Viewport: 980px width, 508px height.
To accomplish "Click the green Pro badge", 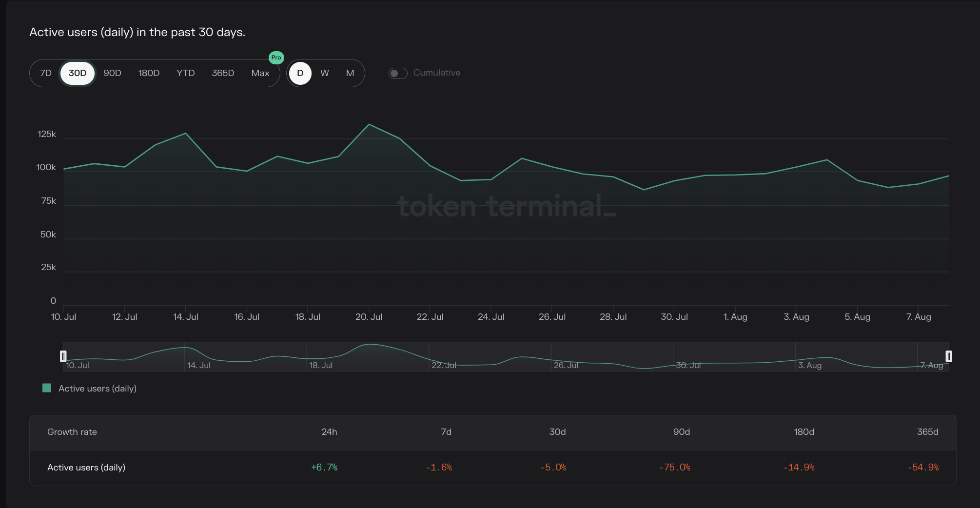I will (x=276, y=58).
